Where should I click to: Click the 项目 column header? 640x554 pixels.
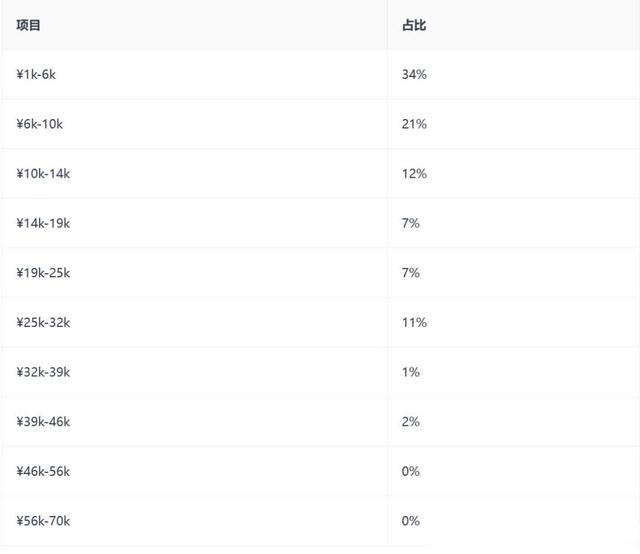coord(29,25)
